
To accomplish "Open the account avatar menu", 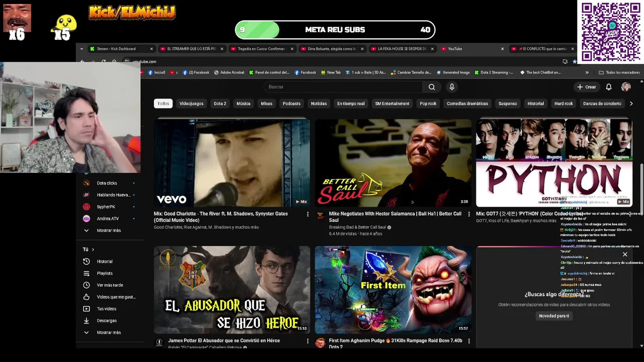I will tap(626, 87).
